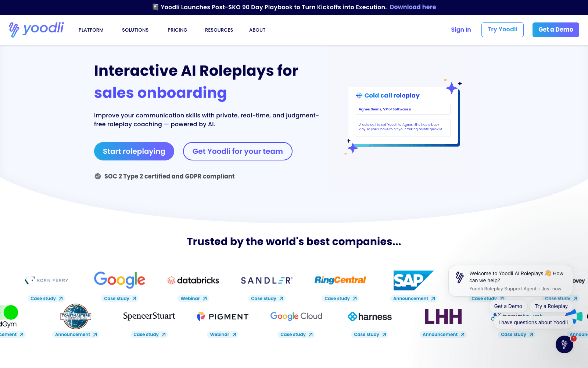588x368 pixels.
Task: Click Try a Roleplay chat quick reply
Action: 551,306
